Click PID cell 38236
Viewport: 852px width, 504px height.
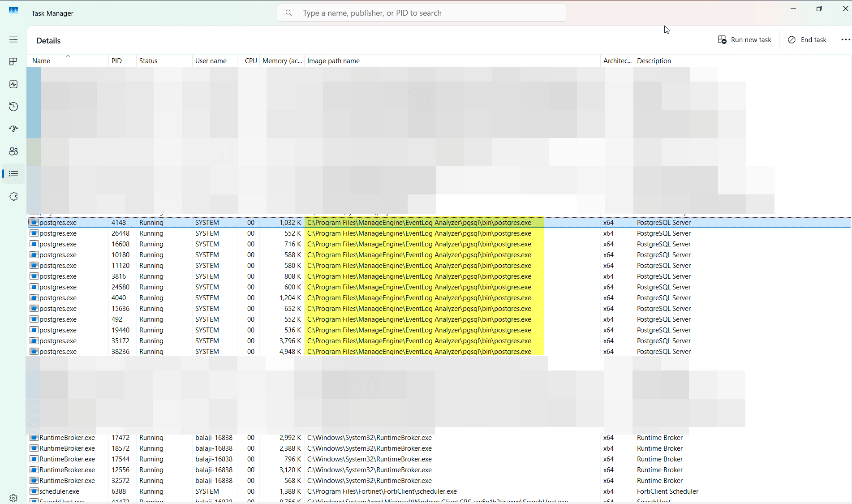click(120, 352)
